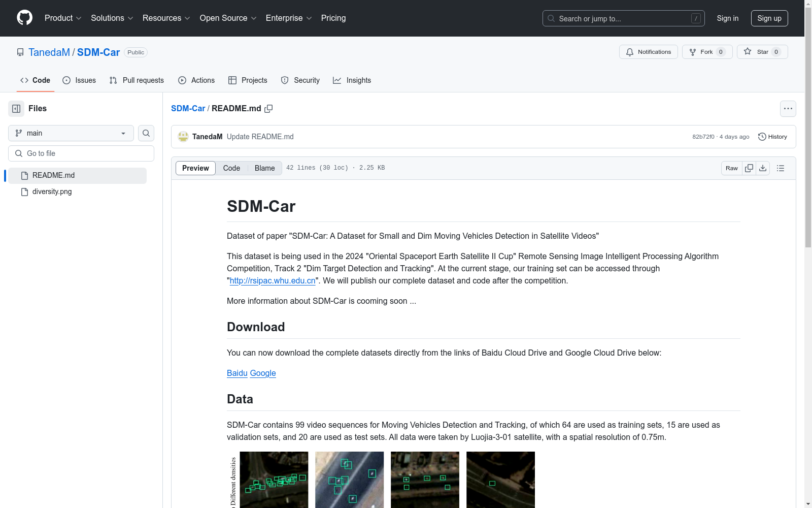Switch to the Blame view

pos(264,168)
